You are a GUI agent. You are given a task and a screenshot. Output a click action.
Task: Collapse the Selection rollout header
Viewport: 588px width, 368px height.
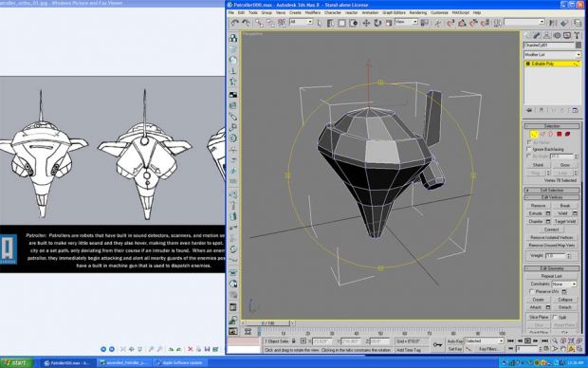(x=552, y=126)
